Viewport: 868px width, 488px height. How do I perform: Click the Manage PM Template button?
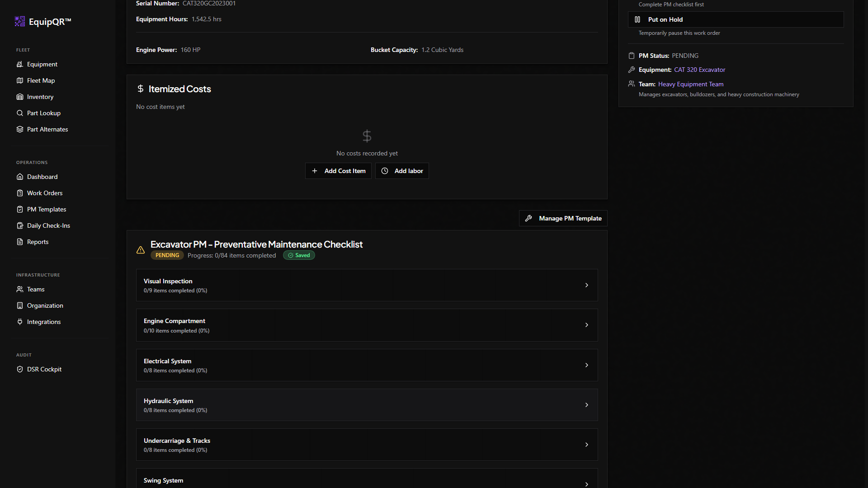point(563,218)
